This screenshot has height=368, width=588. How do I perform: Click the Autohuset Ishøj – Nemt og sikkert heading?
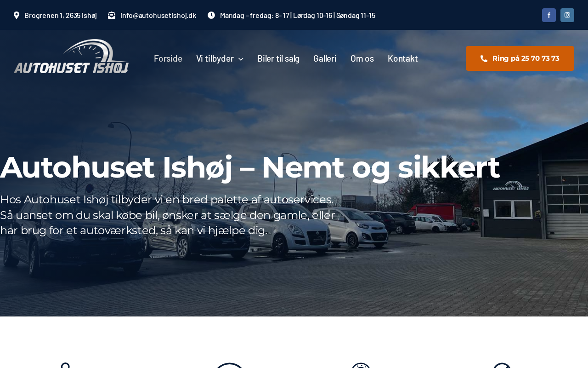tap(250, 167)
